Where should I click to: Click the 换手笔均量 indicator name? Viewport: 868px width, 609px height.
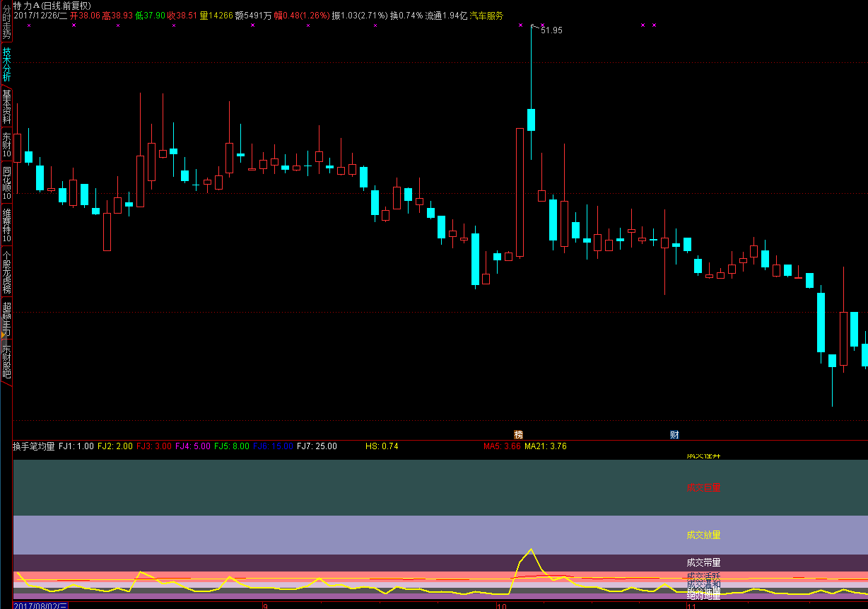(34, 446)
